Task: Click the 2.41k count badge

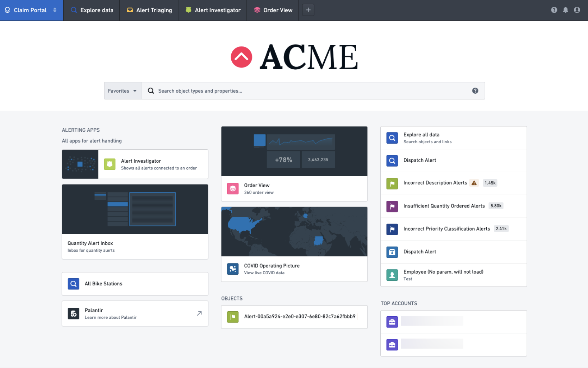Action: pyautogui.click(x=501, y=229)
